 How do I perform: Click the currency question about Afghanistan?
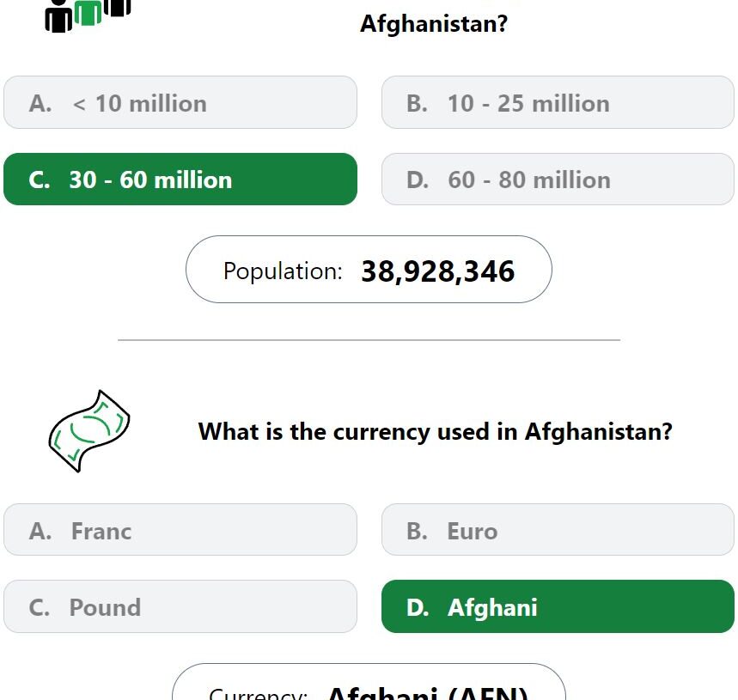point(436,431)
